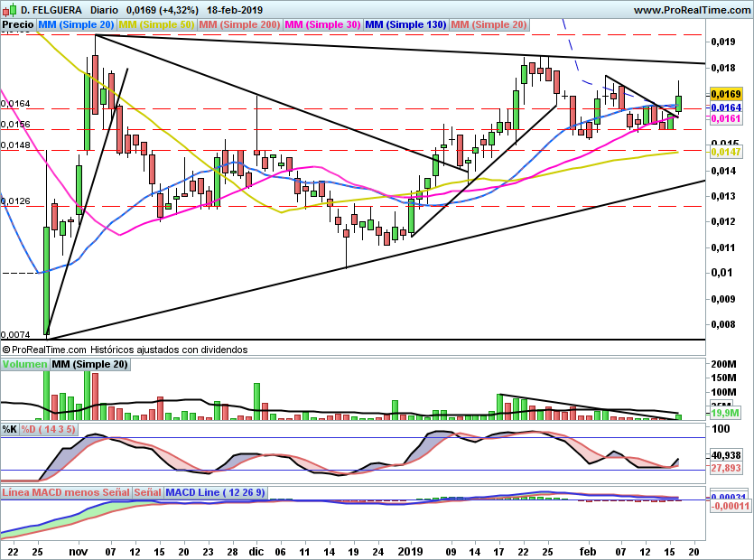This screenshot has width=754, height=560.
Task: Click the 2019 marker on the time axis
Action: (411, 551)
